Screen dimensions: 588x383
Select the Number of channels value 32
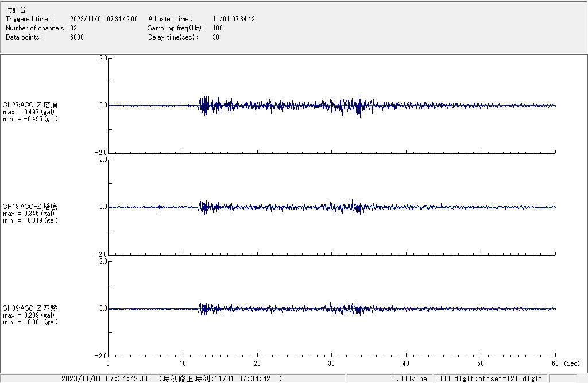click(73, 28)
